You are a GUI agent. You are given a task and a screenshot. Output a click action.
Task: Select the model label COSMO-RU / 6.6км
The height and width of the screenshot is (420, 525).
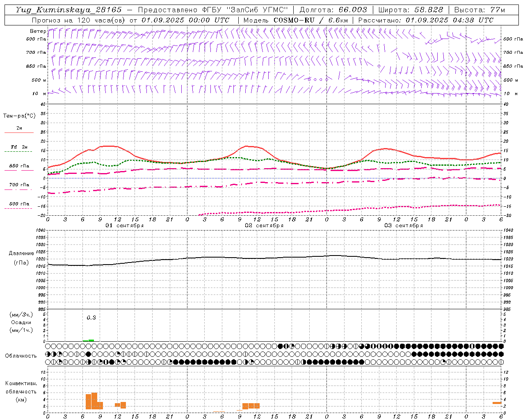(311, 20)
